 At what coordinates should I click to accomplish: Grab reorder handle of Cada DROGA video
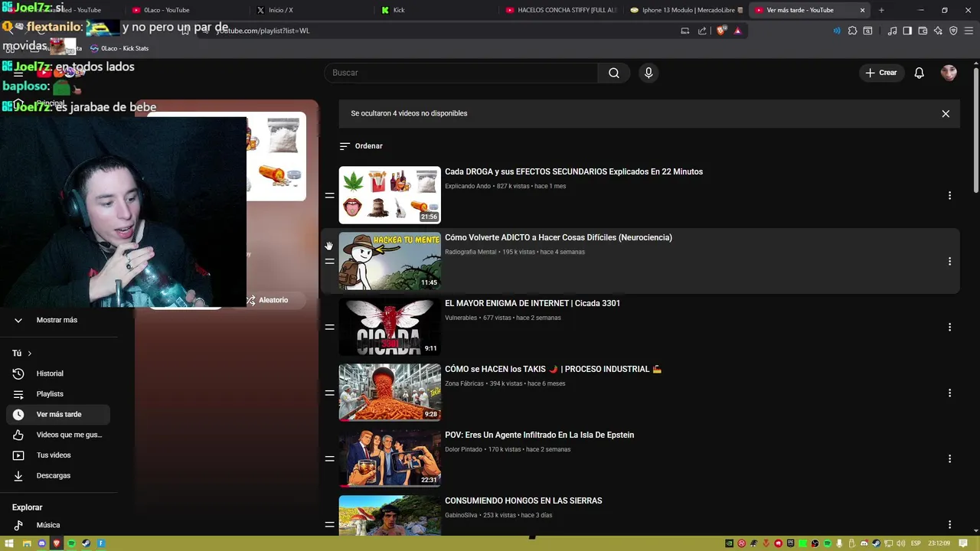[329, 195]
